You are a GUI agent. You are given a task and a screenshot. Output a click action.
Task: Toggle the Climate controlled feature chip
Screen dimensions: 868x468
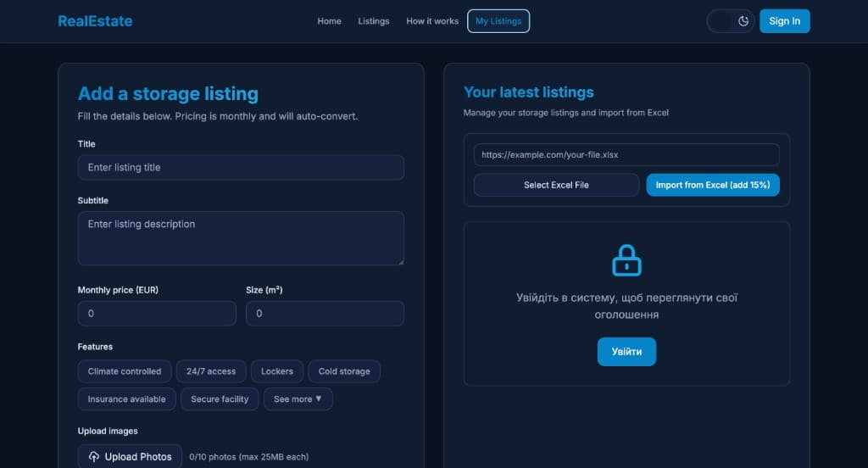pos(125,371)
